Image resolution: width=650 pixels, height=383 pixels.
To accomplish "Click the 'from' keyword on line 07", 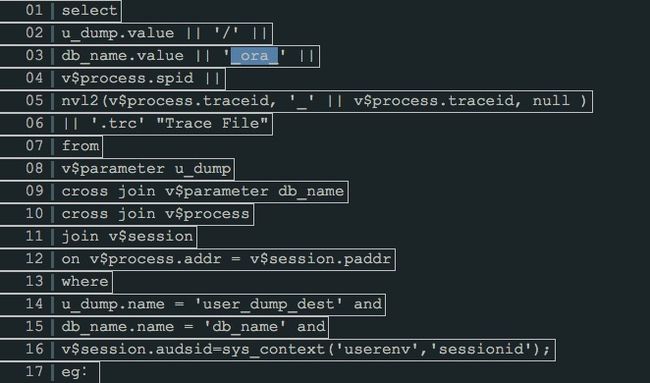I will [80, 146].
